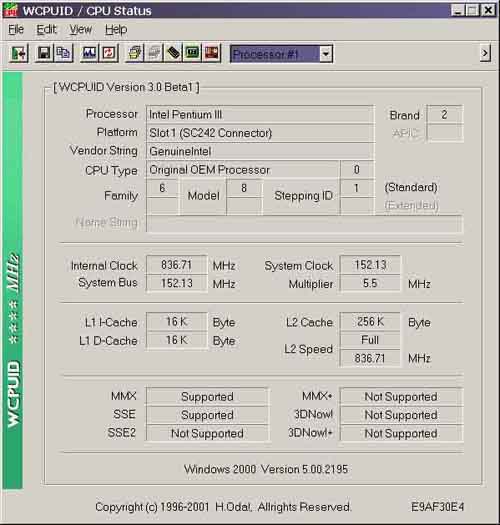Viewport: 500px width, 525px height.
Task: Click the 3DNow! Not Supported field
Action: (401, 415)
